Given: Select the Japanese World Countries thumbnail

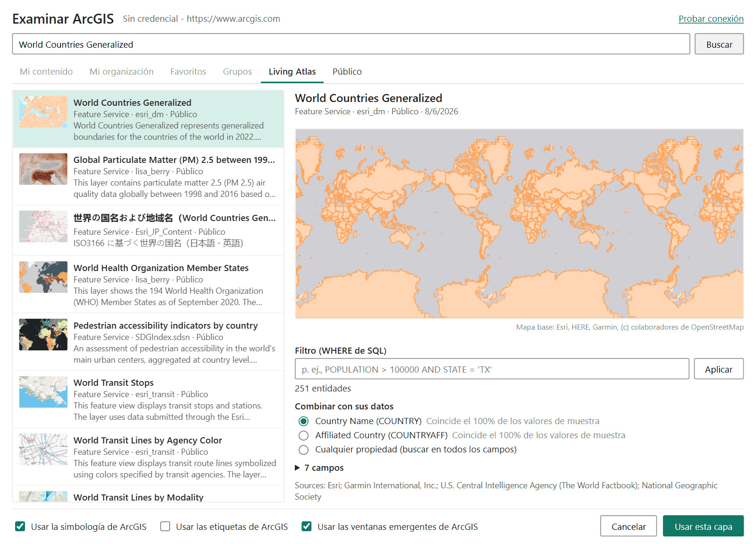Looking at the screenshot, I should pos(43,227).
